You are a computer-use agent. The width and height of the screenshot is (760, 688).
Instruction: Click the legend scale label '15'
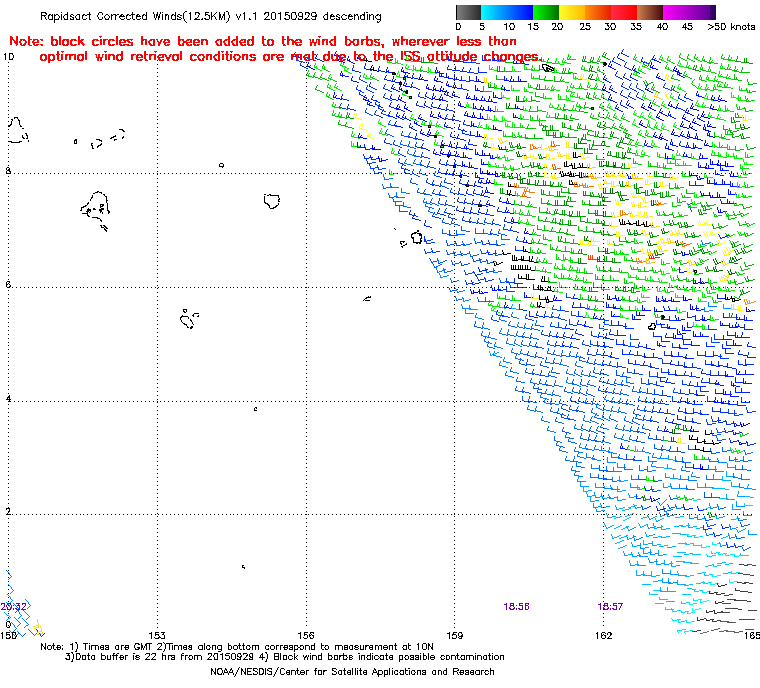coord(533,27)
